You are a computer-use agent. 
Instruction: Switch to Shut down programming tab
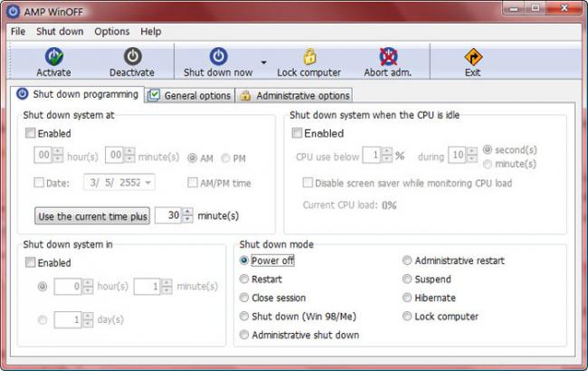click(x=77, y=94)
